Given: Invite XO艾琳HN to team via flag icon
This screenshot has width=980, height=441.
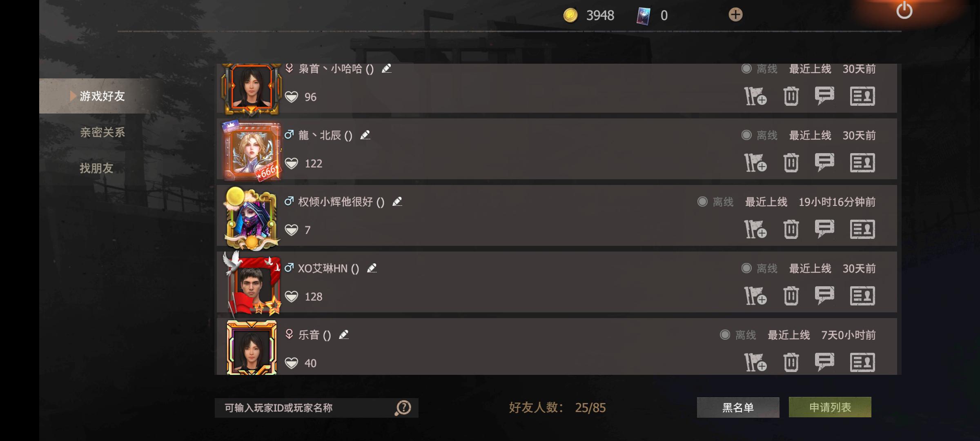Looking at the screenshot, I should tap(755, 296).
